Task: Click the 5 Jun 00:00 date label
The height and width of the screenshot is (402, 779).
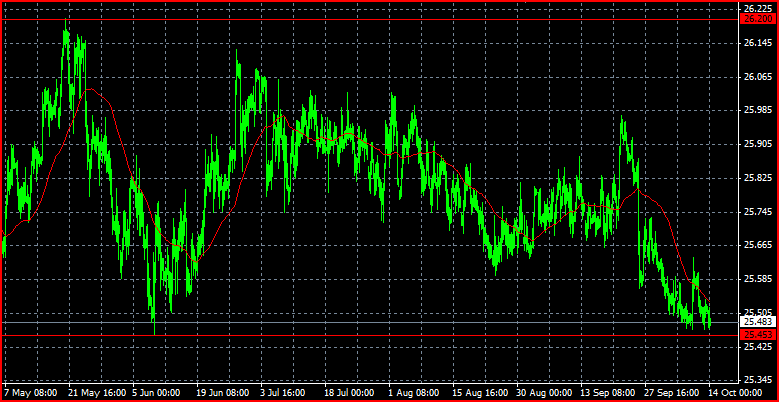Action: 156,392
